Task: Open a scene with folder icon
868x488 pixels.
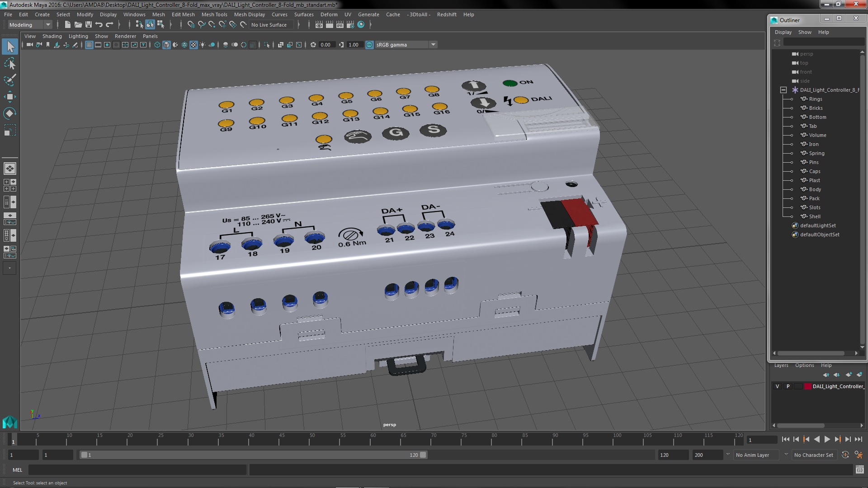Action: point(78,25)
